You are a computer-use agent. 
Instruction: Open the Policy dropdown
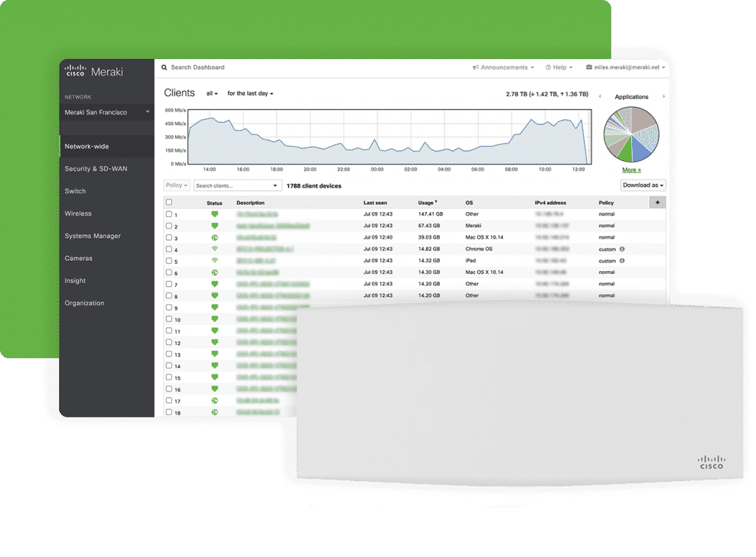pyautogui.click(x=176, y=185)
